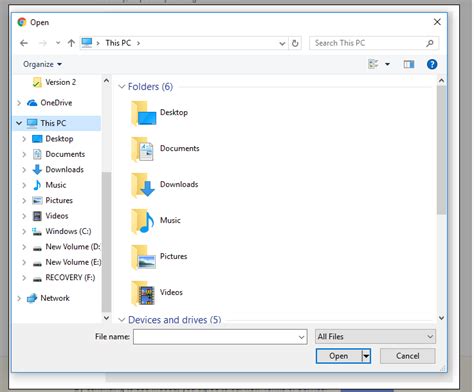Screen dimensions: 474x392
Task: Click the Open button
Action: coord(339,356)
